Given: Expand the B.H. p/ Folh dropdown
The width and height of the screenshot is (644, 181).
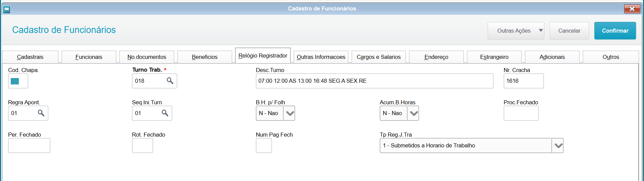Looking at the screenshot, I should [289, 113].
